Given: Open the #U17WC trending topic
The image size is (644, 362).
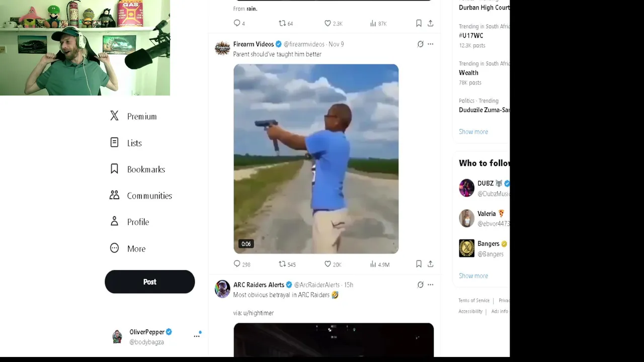Looking at the screenshot, I should pos(471,36).
